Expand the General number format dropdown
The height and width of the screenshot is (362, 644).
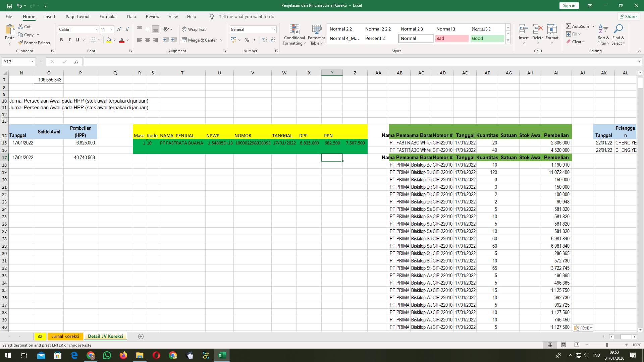[274, 29]
